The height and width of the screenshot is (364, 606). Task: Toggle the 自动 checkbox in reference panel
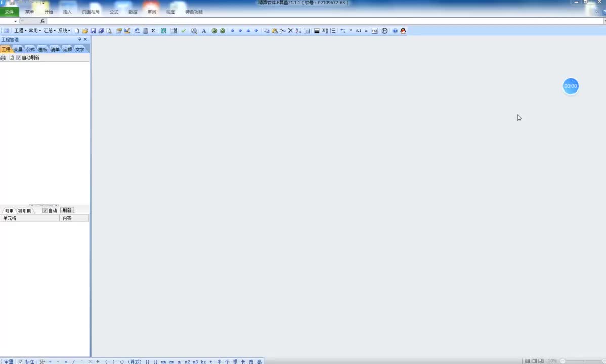coord(45,211)
